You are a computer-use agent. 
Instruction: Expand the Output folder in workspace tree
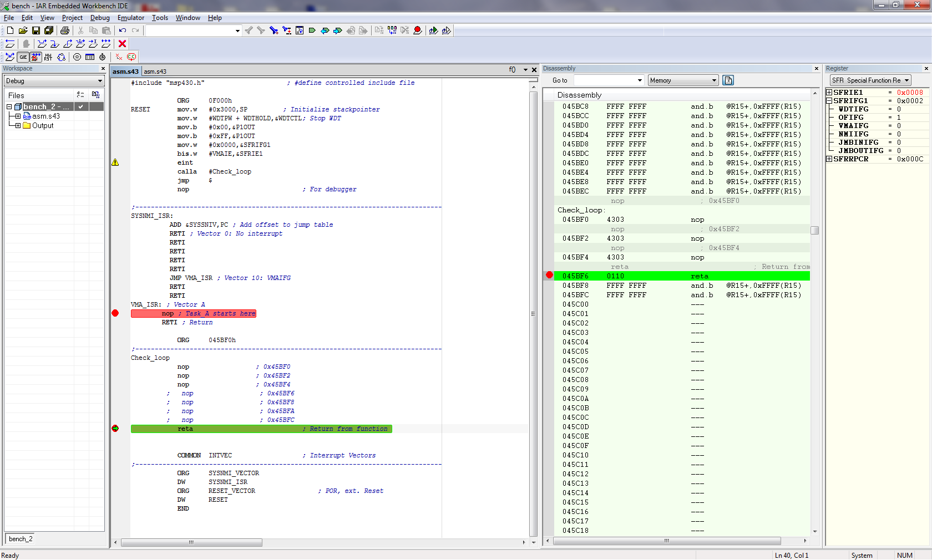pos(18,126)
